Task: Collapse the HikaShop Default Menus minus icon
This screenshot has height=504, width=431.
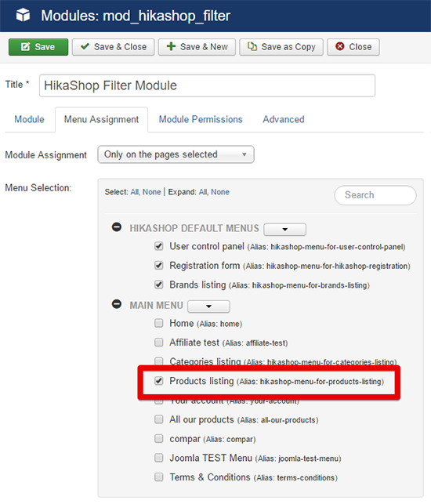Action: tap(116, 227)
